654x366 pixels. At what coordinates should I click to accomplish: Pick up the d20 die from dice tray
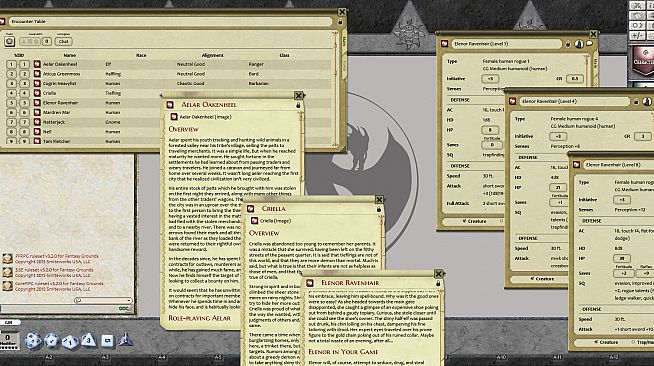33,340
